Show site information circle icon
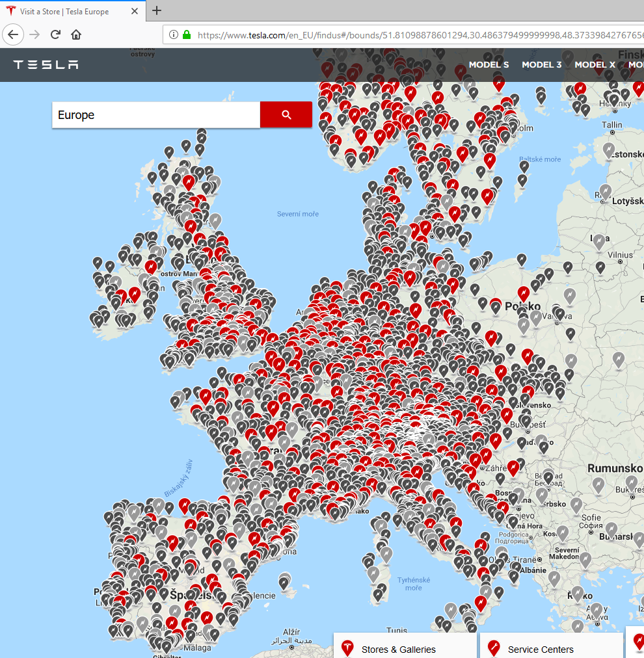 [174, 34]
